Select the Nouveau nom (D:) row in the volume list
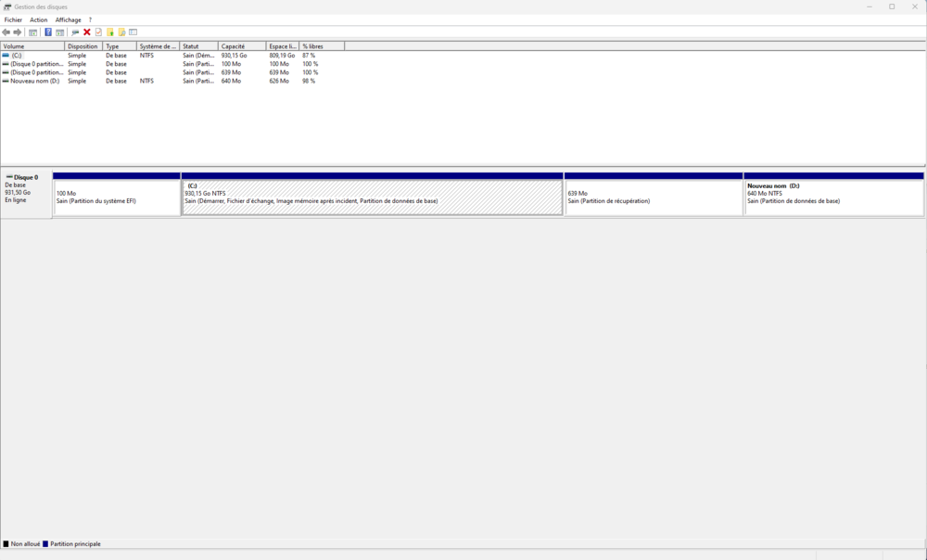 coord(34,81)
